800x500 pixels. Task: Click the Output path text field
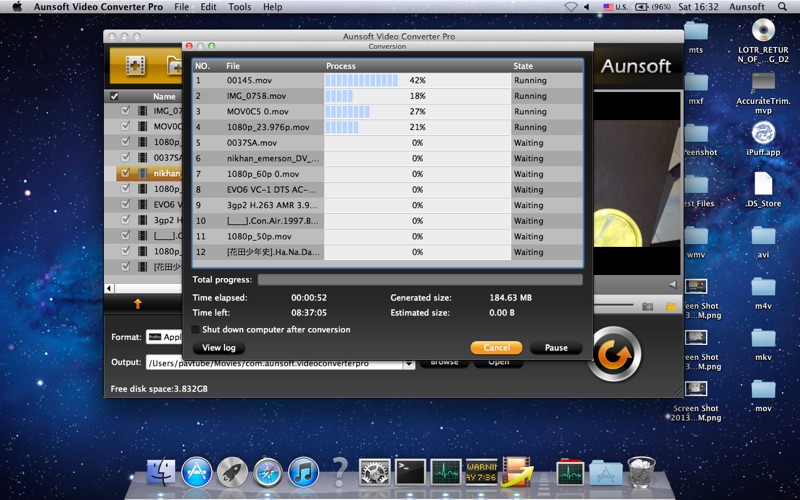[274, 364]
